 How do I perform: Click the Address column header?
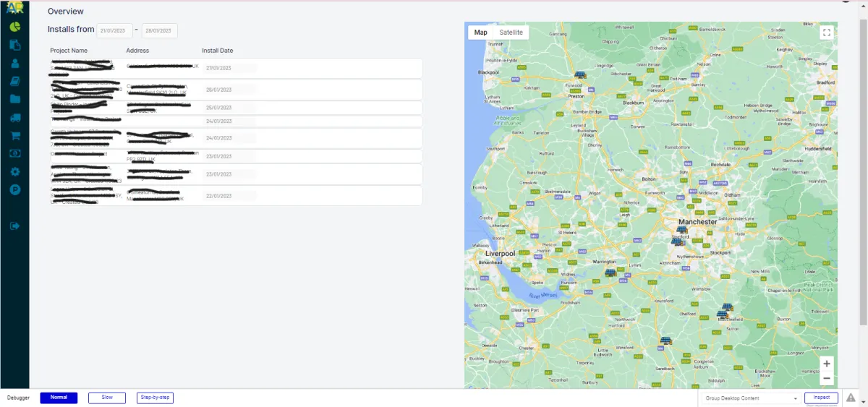(x=137, y=51)
